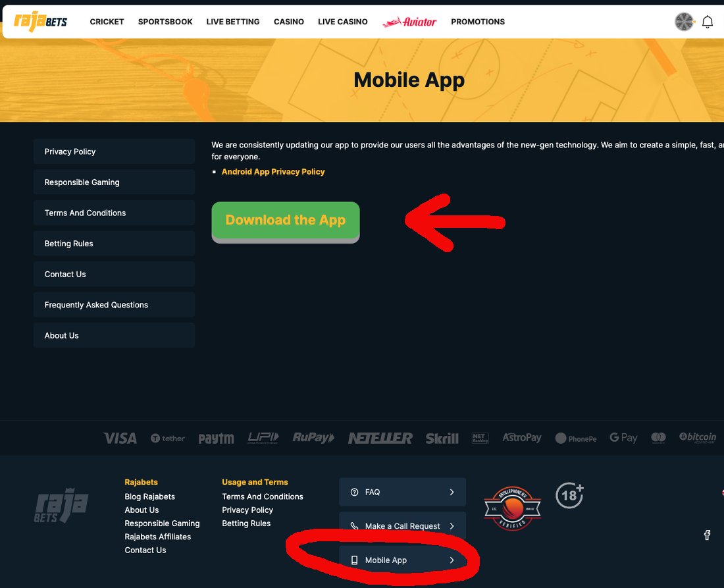Select Terms And Conditions in the sidebar
This screenshot has width=724, height=588.
tap(114, 213)
